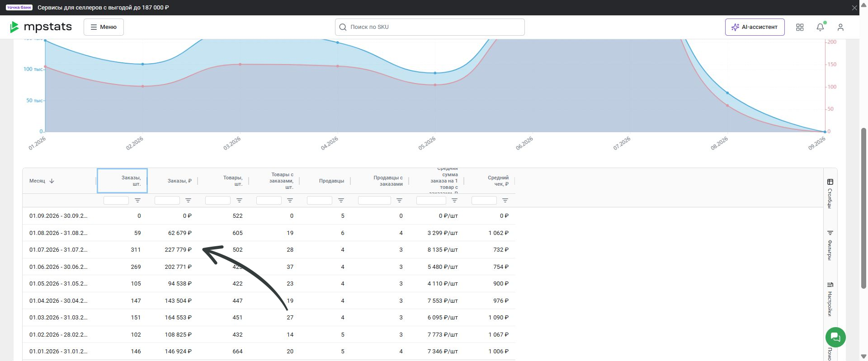
Task: Sort by the Месяц column header
Action: pyautogui.click(x=37, y=181)
